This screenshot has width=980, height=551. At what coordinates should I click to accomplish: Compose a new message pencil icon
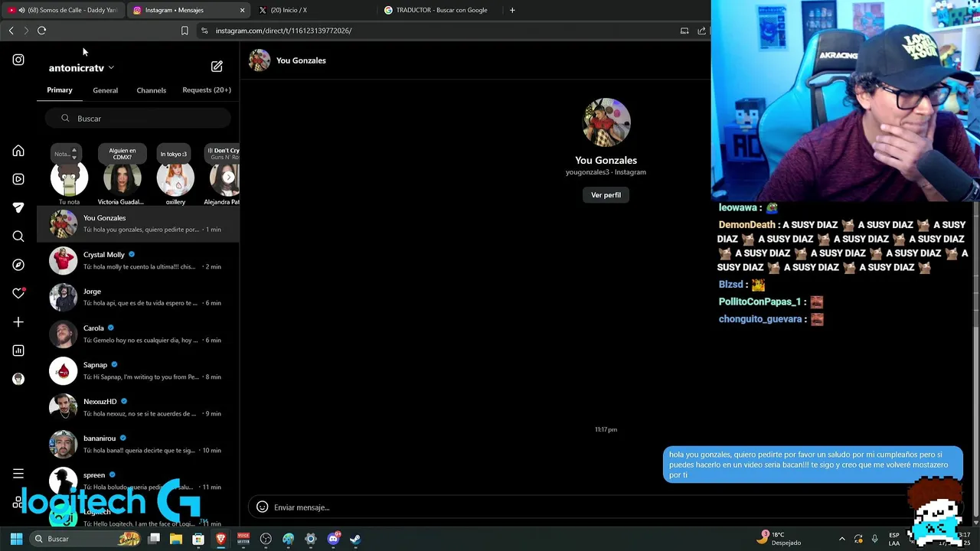point(217,67)
